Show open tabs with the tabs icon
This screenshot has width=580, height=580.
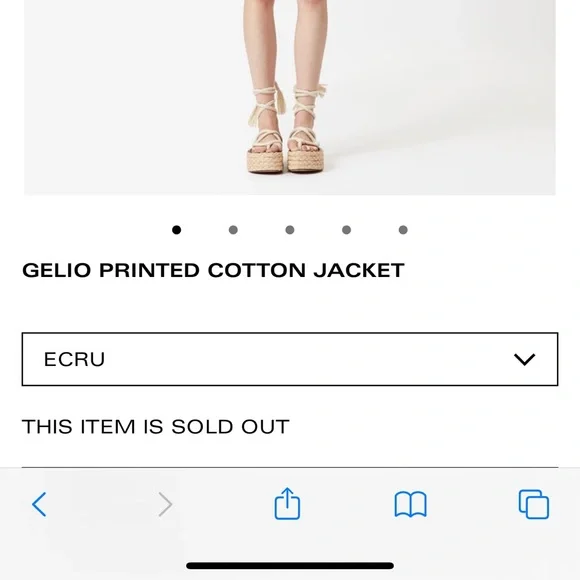(x=534, y=504)
